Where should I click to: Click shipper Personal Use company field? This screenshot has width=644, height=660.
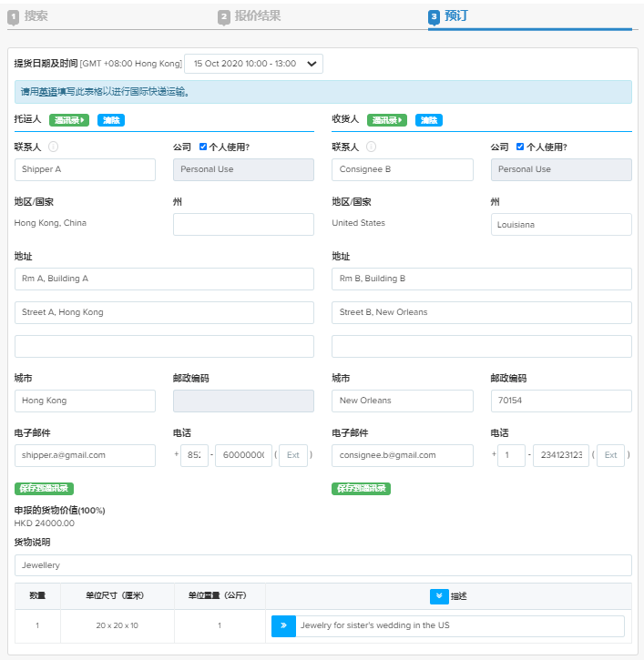(x=243, y=169)
